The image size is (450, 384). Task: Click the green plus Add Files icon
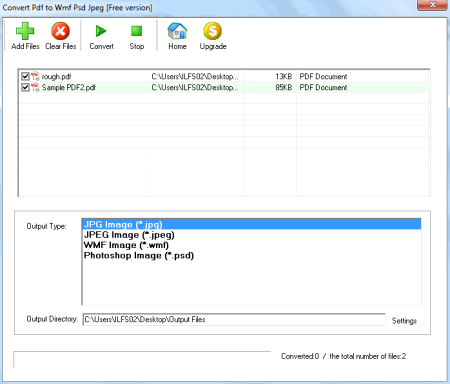(x=25, y=31)
